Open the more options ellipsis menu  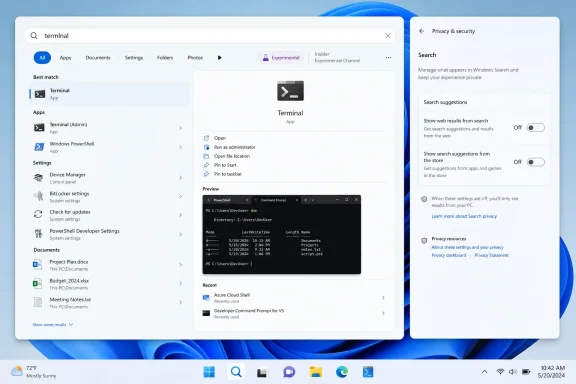pos(388,58)
